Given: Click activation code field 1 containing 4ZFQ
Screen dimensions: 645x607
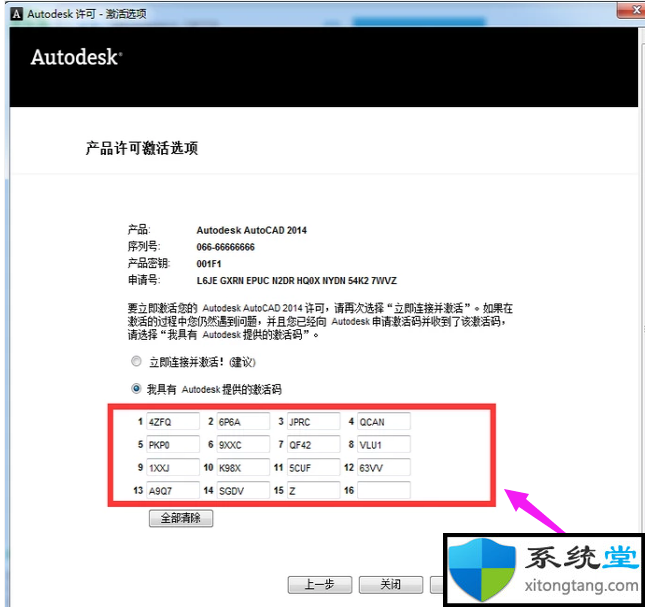Looking at the screenshot, I should click(173, 422).
